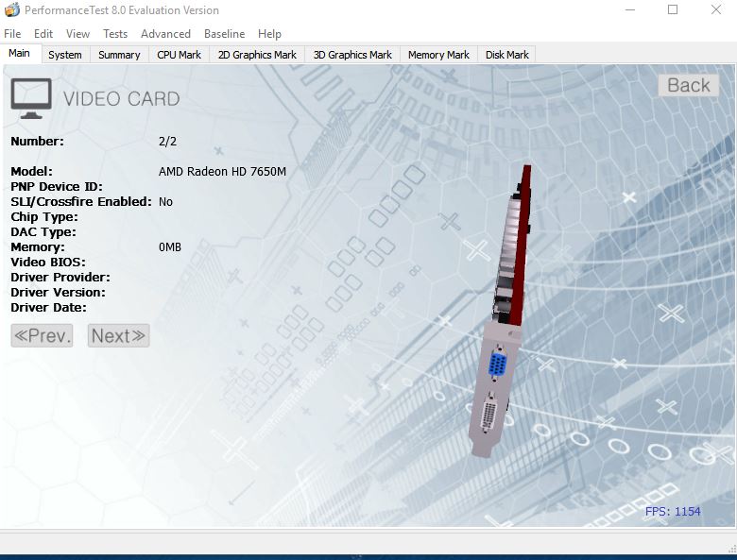Viewport: 737px width, 560px height.
Task: Click the VIDEO CARD heading
Action: (x=121, y=98)
